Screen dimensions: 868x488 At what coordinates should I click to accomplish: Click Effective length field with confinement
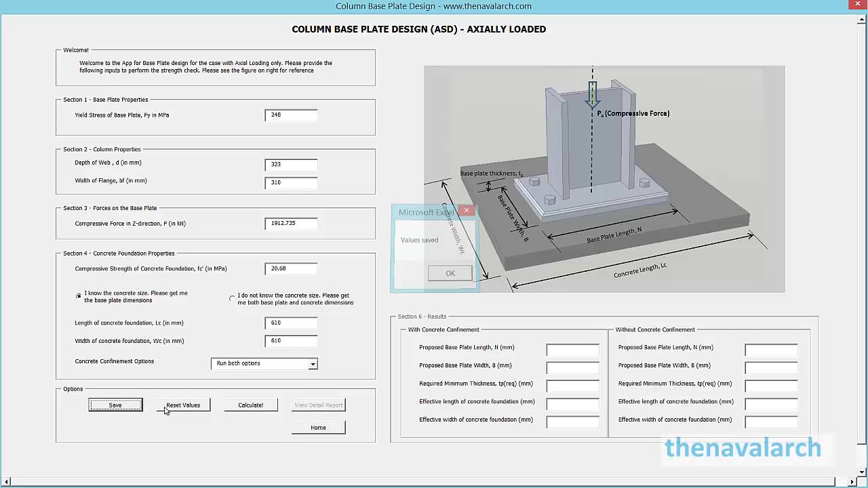click(x=573, y=404)
